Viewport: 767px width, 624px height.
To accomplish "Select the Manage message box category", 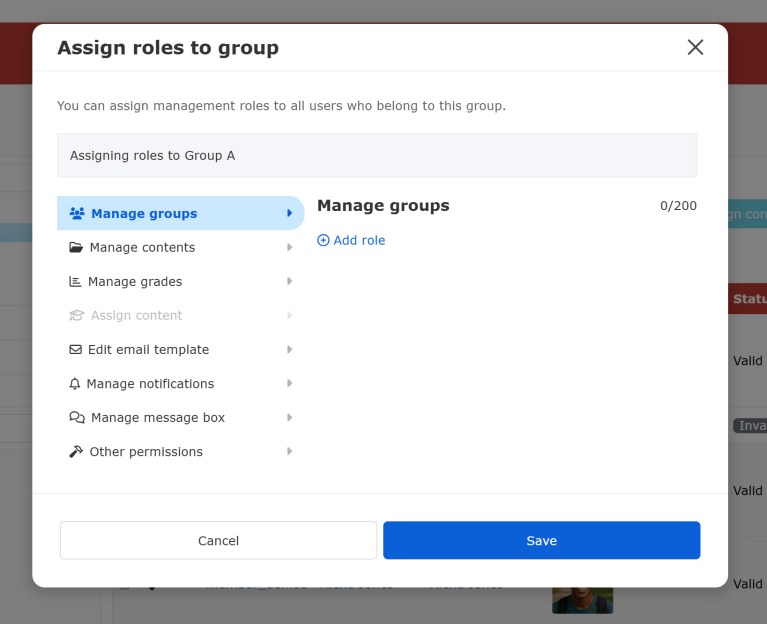I will [x=180, y=418].
